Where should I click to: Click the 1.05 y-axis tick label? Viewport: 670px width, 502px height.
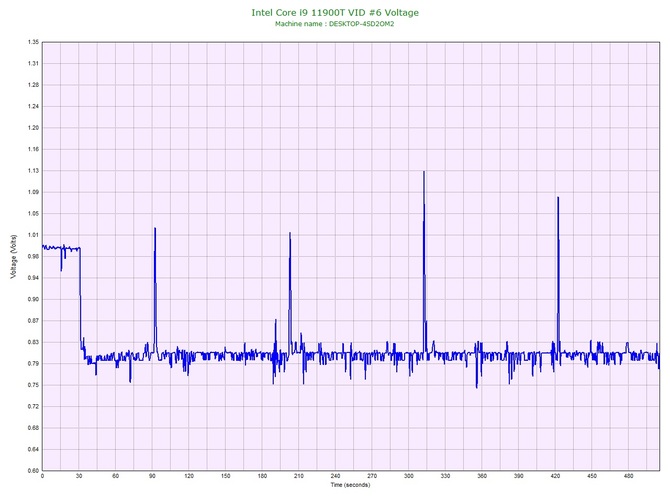pyautogui.click(x=33, y=214)
